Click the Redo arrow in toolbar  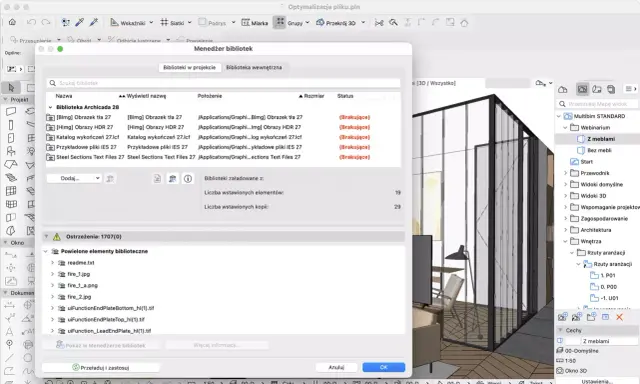[46, 22]
